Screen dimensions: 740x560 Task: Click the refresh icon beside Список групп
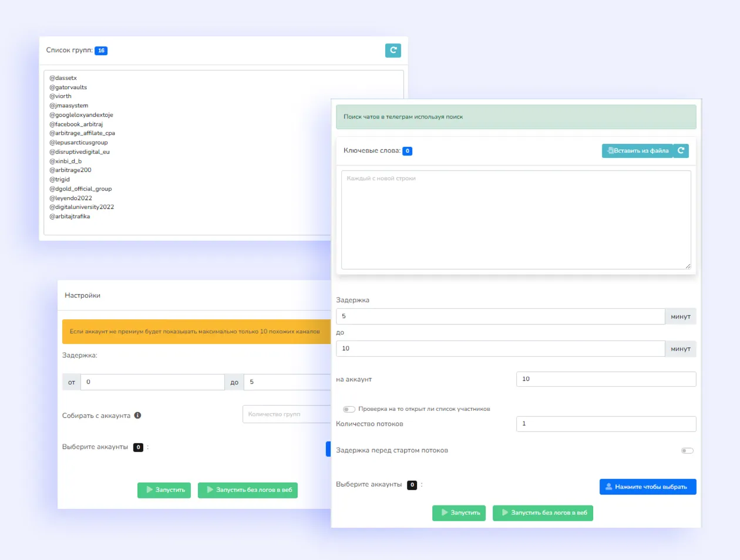coord(393,50)
